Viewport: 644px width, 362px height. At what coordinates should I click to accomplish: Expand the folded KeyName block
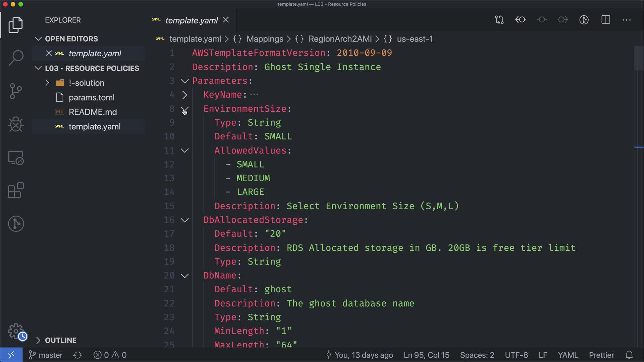tap(184, 95)
